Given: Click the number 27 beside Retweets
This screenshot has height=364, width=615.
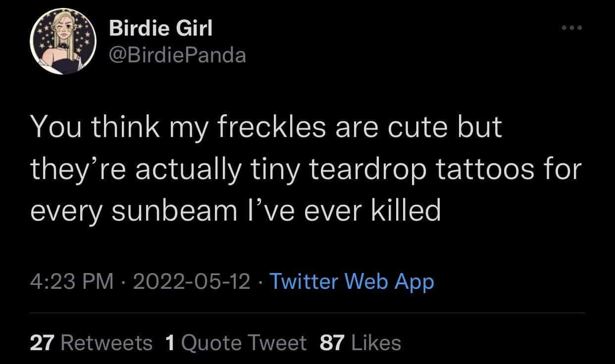Looking at the screenshot, I should click(x=42, y=342).
